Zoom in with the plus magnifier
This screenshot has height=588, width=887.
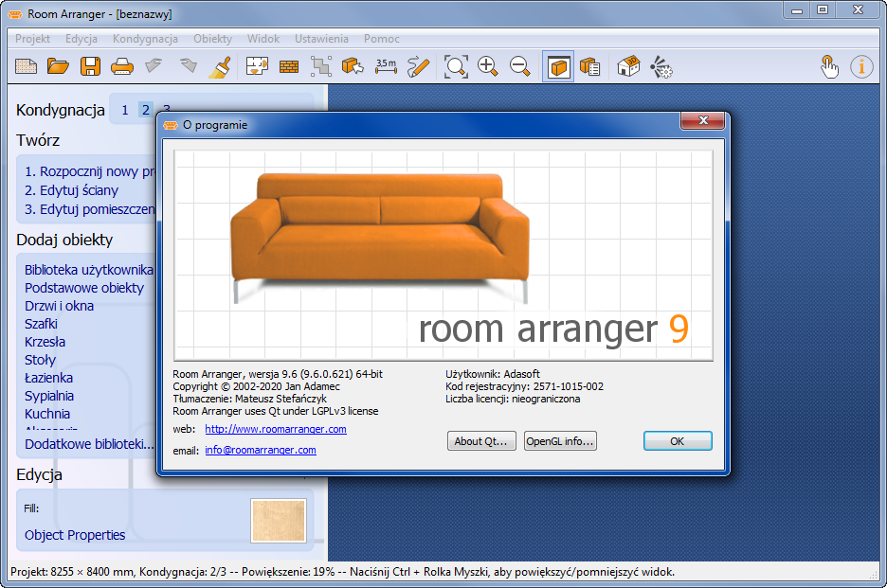[488, 66]
